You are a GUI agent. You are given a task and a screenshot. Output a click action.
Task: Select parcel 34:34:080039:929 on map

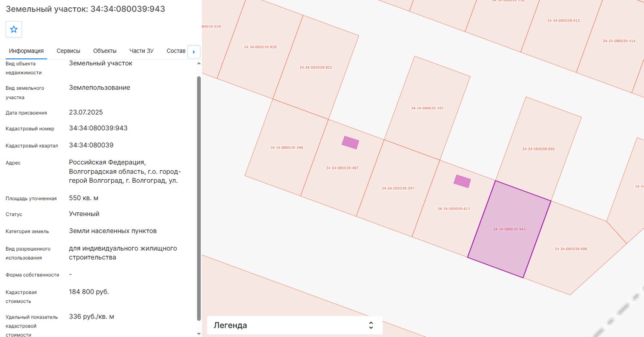click(260, 47)
